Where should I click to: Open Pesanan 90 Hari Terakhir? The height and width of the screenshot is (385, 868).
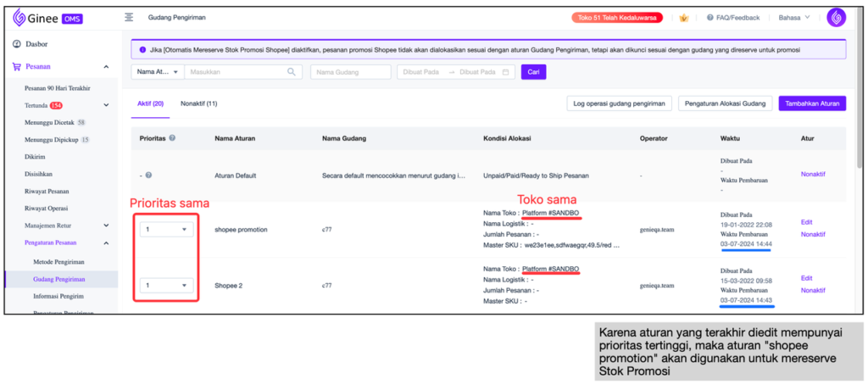58,88
